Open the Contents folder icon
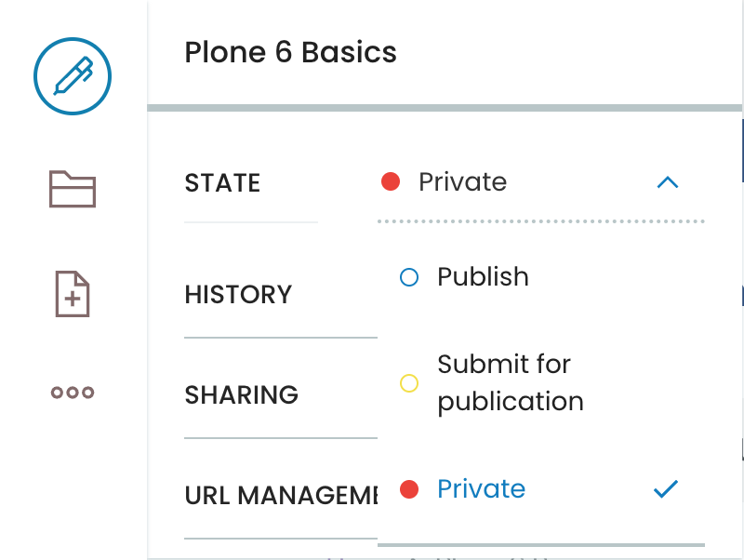The image size is (744, 560). (73, 189)
